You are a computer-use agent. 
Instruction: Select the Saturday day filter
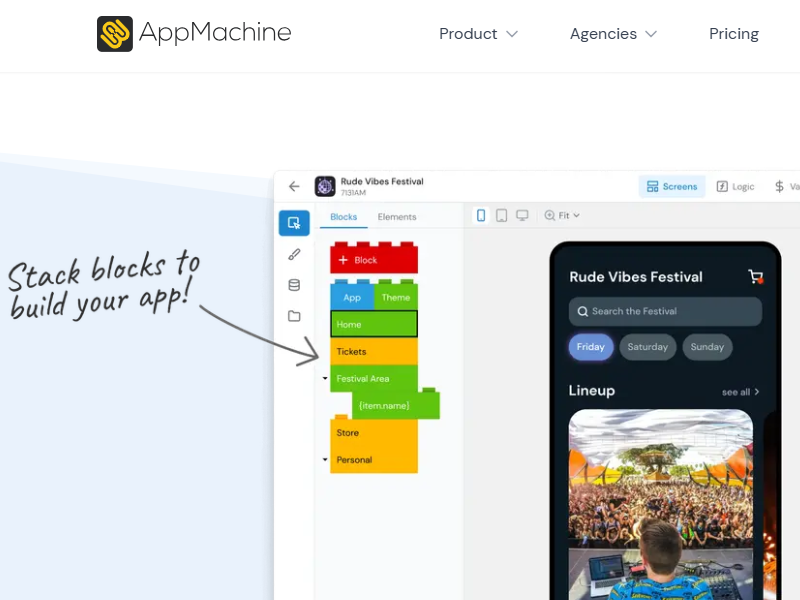[x=647, y=347]
